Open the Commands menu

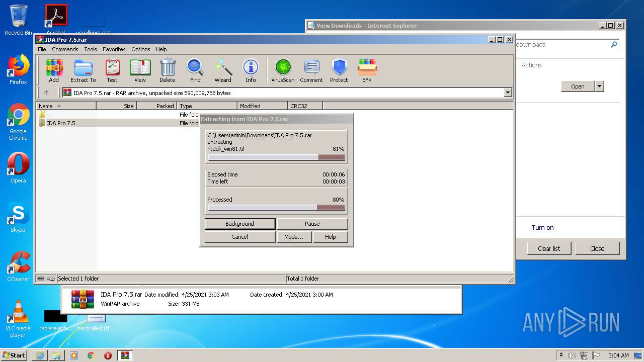click(x=65, y=49)
